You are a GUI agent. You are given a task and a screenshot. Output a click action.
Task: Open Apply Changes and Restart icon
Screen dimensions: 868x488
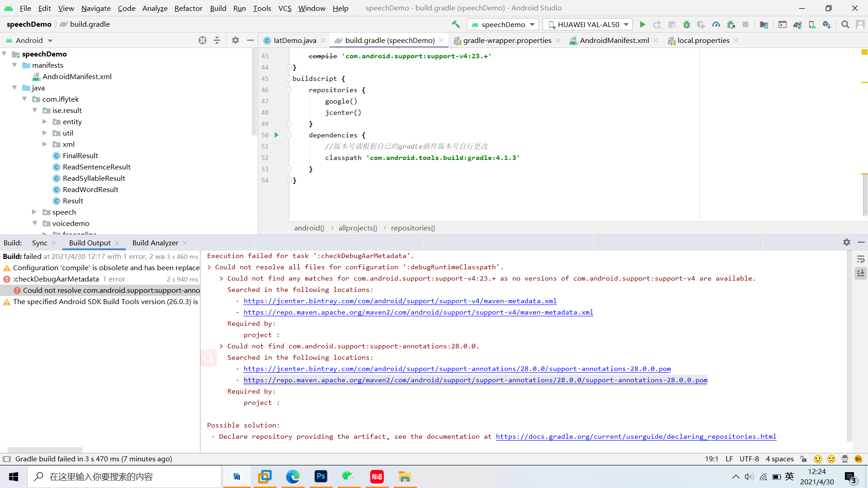point(657,24)
